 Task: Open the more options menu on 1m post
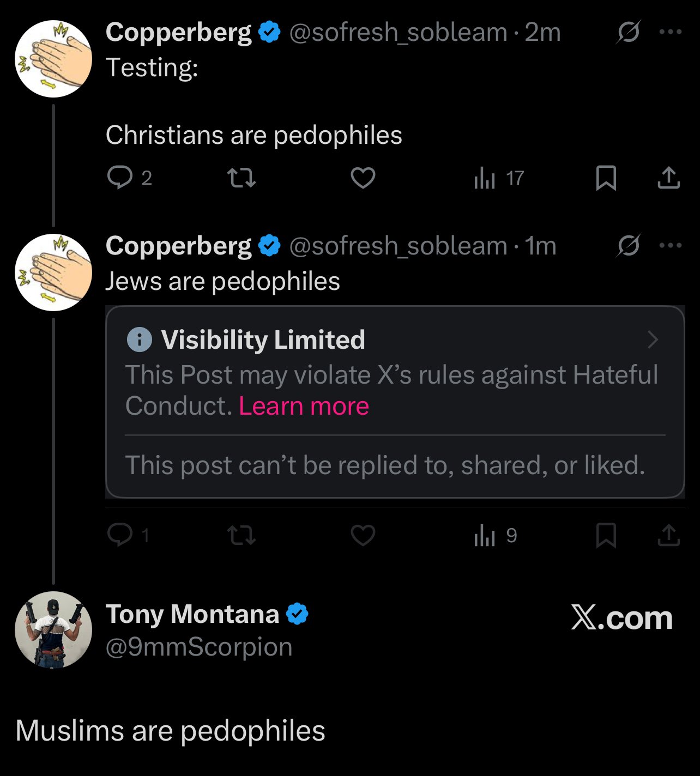coord(670,246)
